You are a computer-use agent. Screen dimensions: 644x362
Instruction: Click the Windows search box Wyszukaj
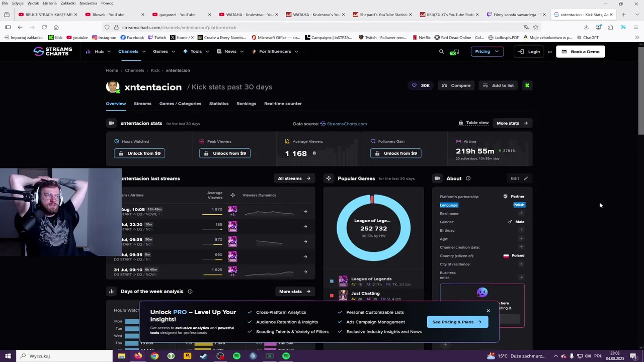pos(65,356)
